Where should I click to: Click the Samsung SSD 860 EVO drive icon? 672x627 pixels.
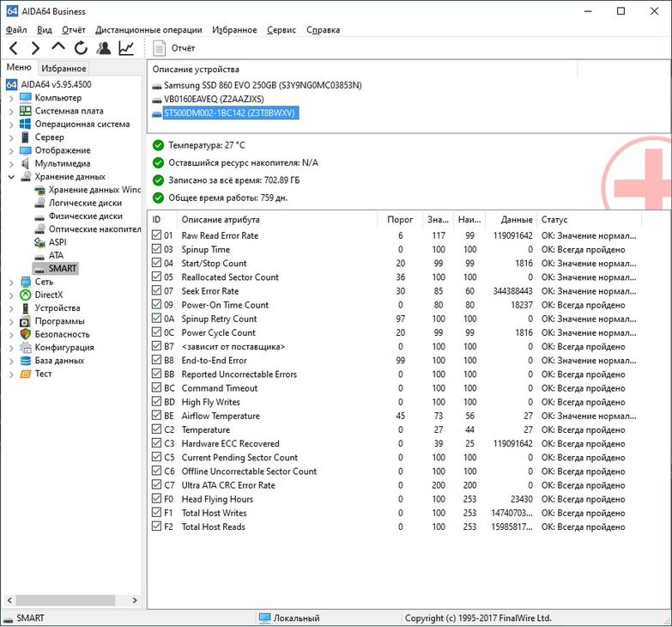tap(157, 86)
